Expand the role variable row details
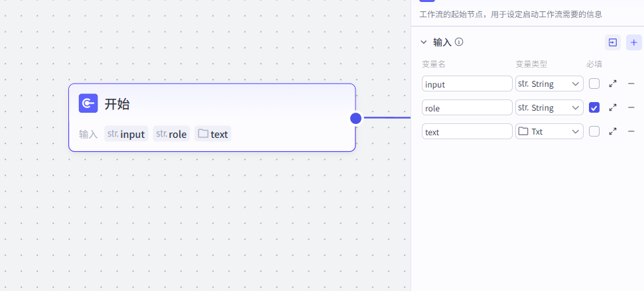 tap(613, 107)
